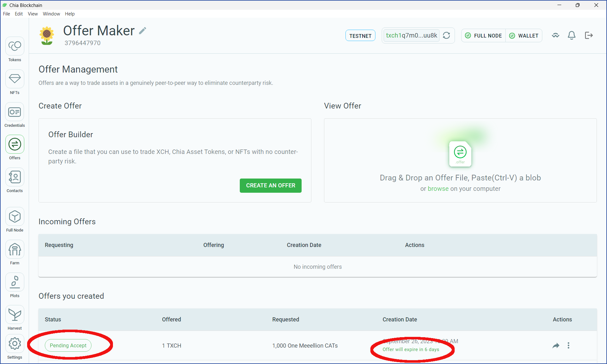Click the Offer will expire notice
This screenshot has width=607, height=364.
click(x=411, y=349)
